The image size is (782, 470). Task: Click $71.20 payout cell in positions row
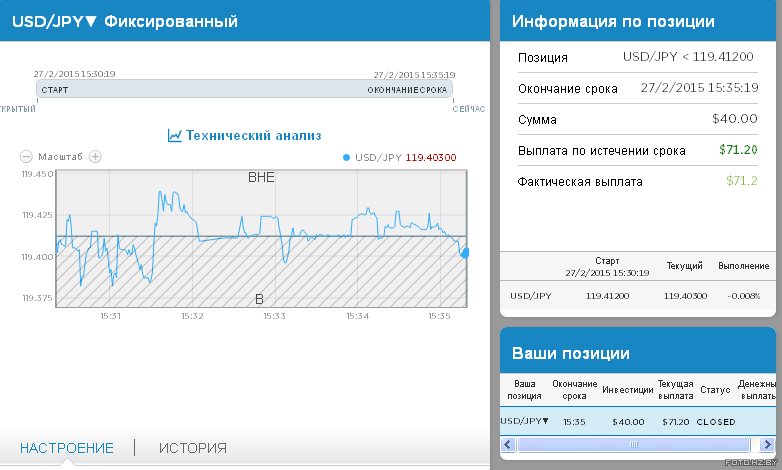(676, 422)
